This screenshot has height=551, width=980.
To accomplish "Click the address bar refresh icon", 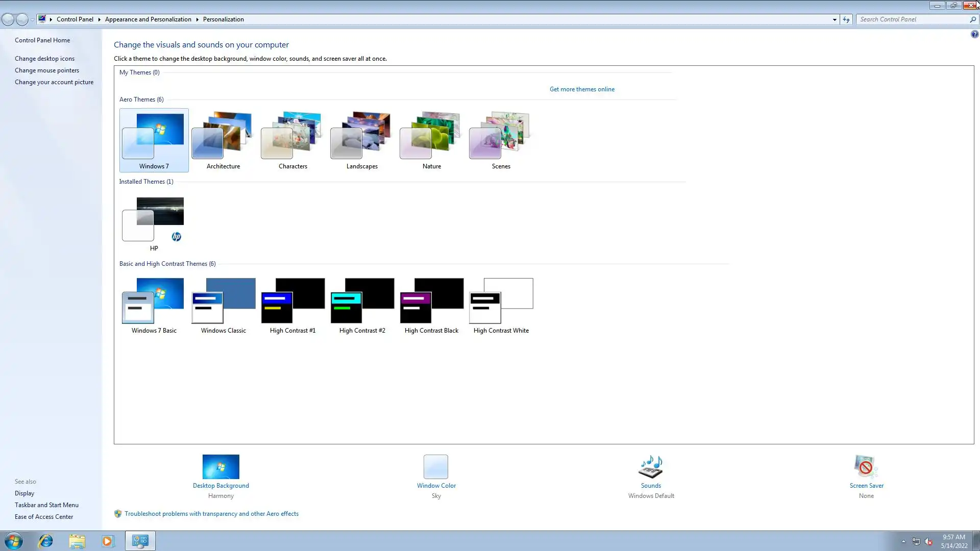I will coord(846,19).
